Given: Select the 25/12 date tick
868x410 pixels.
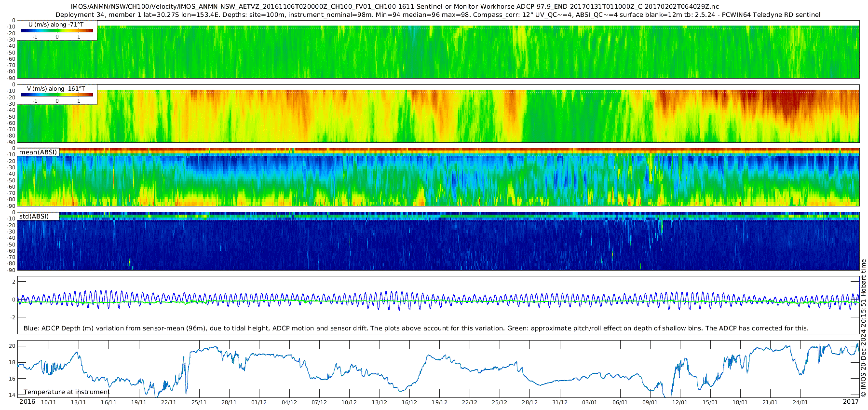Looking at the screenshot, I should coord(500,402).
